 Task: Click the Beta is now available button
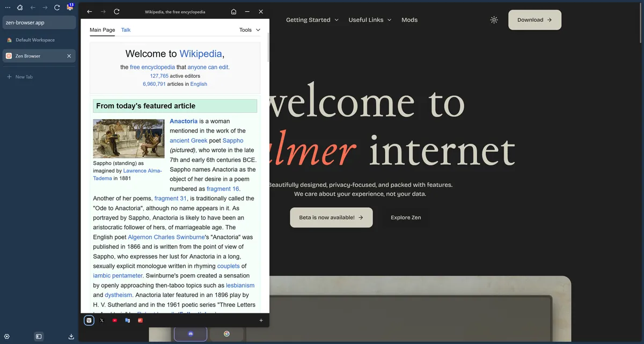[x=331, y=217]
